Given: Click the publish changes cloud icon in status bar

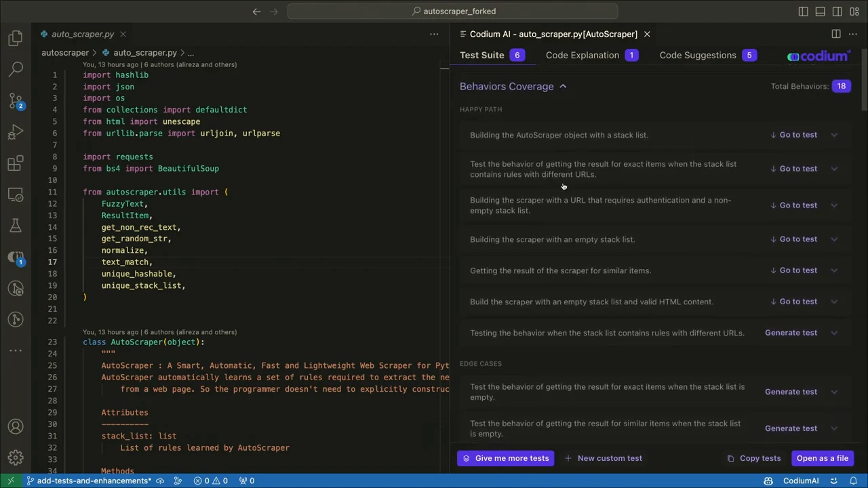Looking at the screenshot, I should (160, 481).
